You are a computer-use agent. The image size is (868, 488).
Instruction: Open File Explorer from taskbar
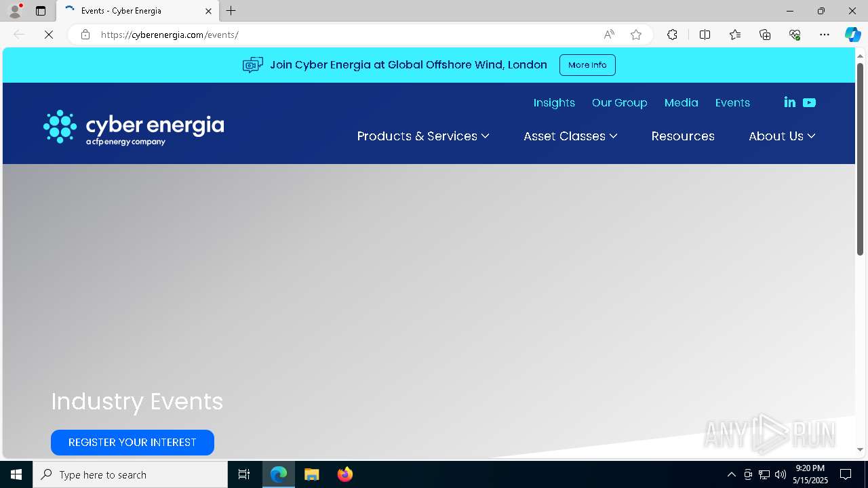tap(312, 474)
